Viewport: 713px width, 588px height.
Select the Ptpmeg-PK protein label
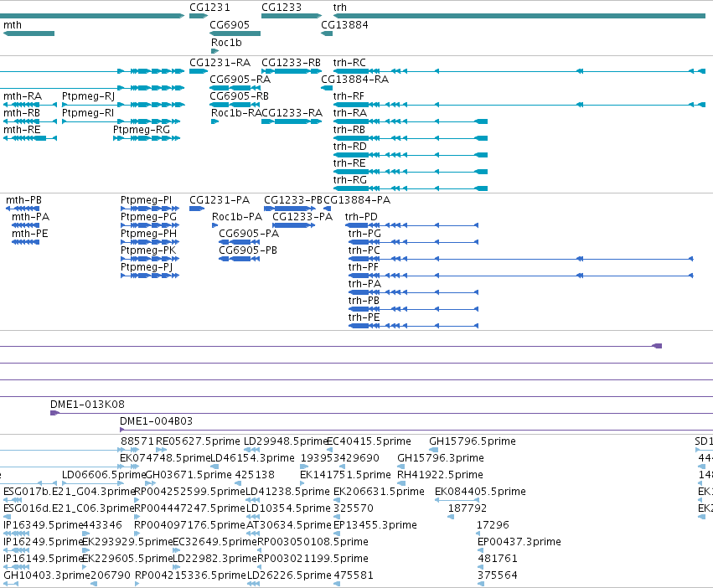tap(147, 250)
